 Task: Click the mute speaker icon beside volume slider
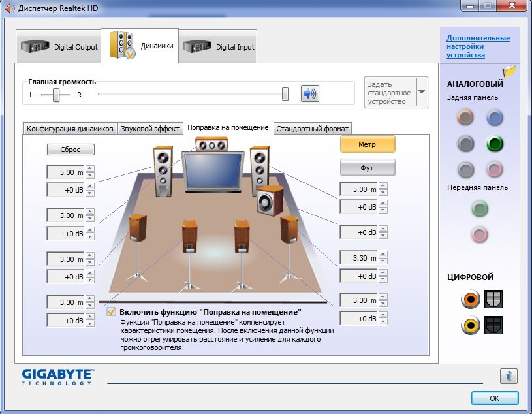click(x=309, y=94)
